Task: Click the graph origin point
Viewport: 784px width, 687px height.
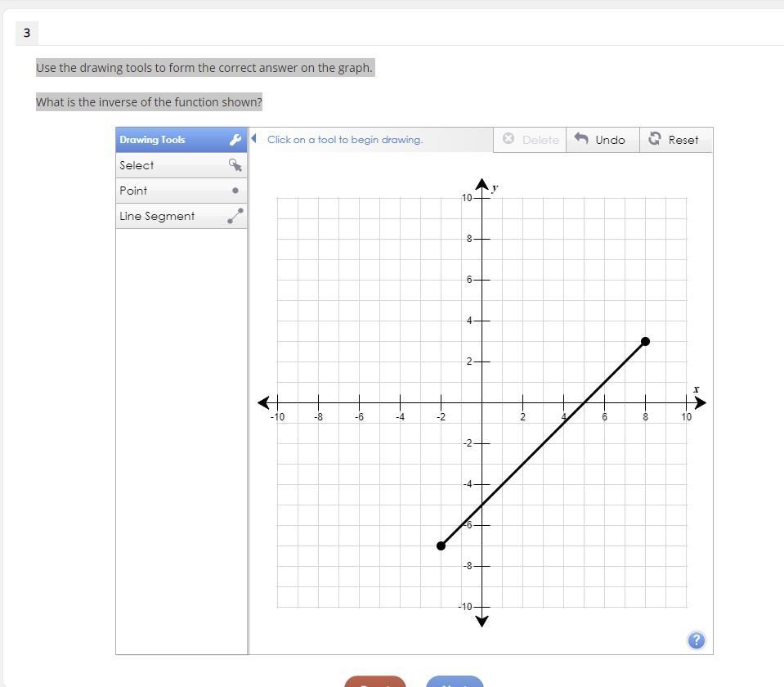Action: pos(482,402)
